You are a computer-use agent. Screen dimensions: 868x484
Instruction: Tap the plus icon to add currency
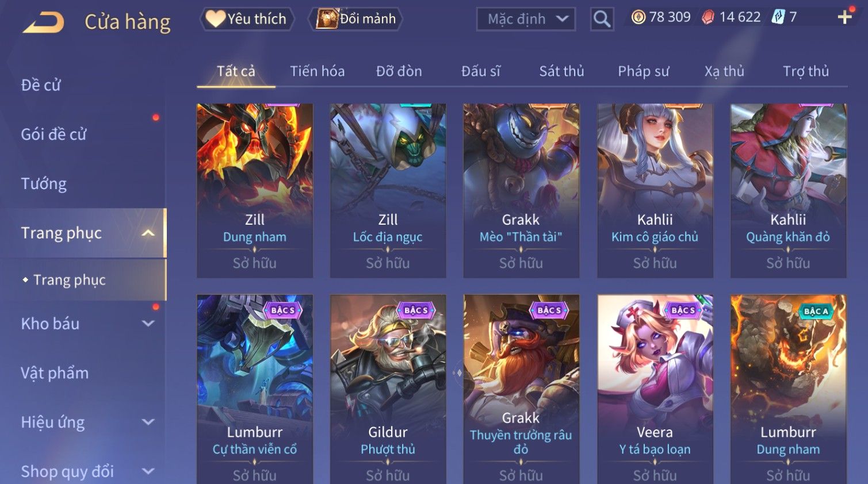click(x=844, y=17)
